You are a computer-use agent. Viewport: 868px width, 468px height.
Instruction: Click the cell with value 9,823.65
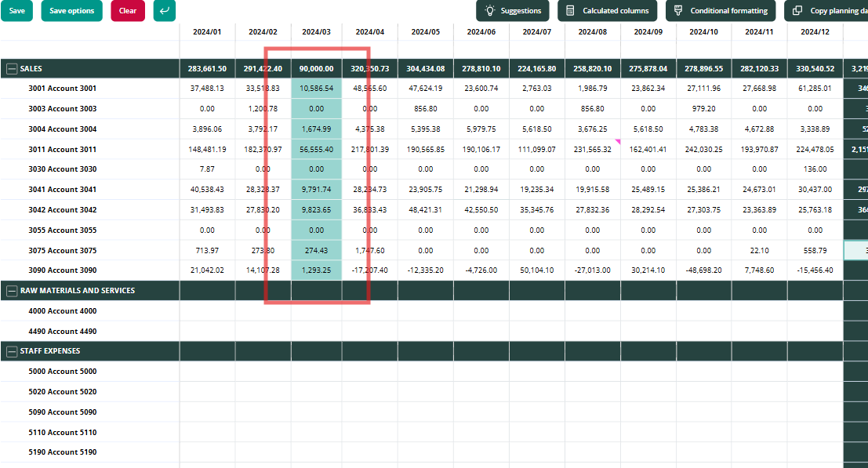click(x=316, y=210)
